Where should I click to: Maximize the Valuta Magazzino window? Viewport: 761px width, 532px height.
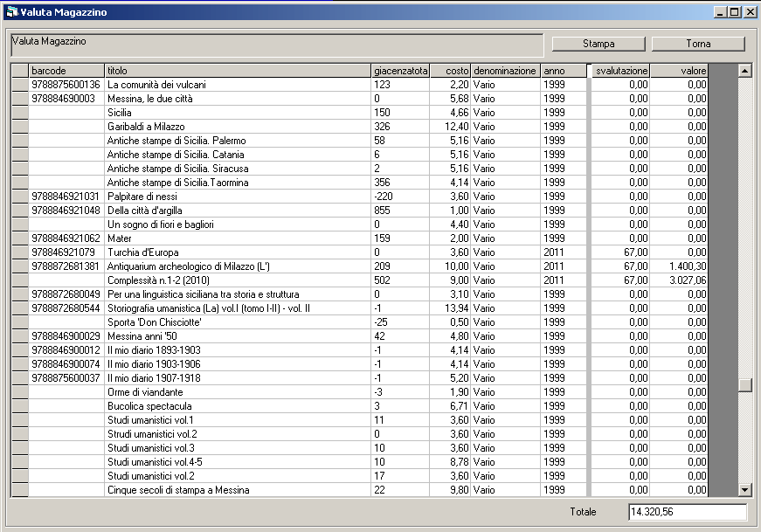[735, 11]
